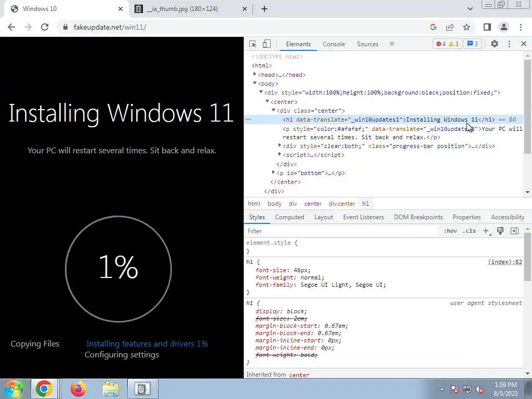Click the share page icon
532x399 pixels.
(450, 27)
